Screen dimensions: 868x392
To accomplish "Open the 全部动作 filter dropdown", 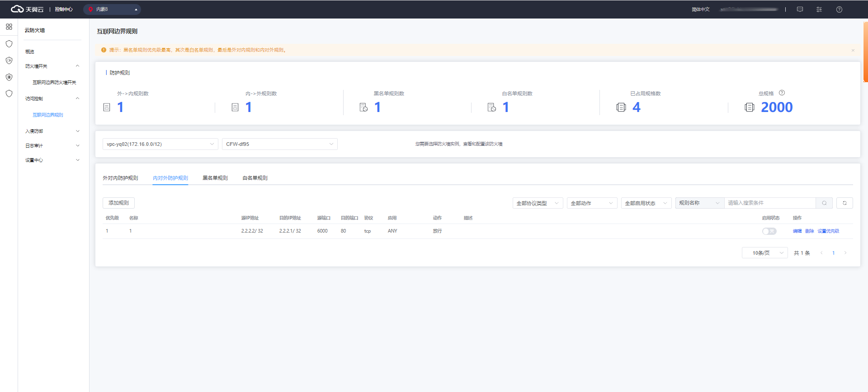I will [x=592, y=203].
